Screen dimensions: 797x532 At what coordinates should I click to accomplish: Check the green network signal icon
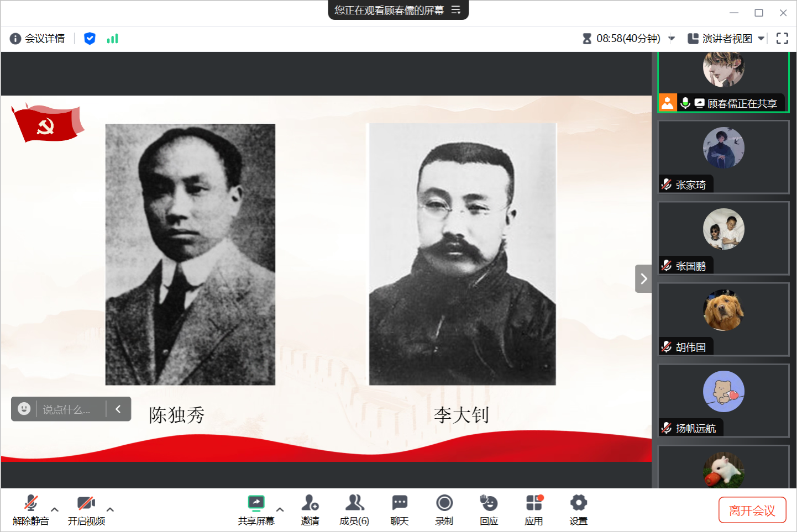click(112, 39)
